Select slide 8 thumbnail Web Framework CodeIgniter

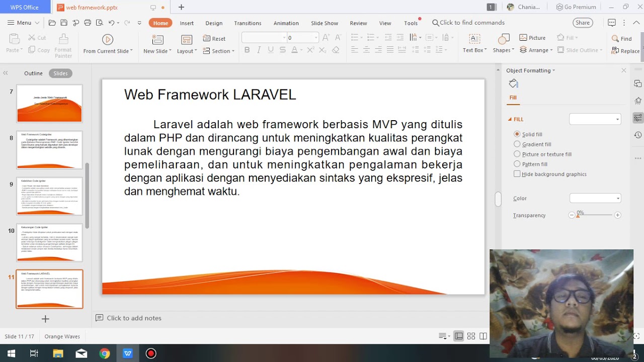click(x=49, y=150)
